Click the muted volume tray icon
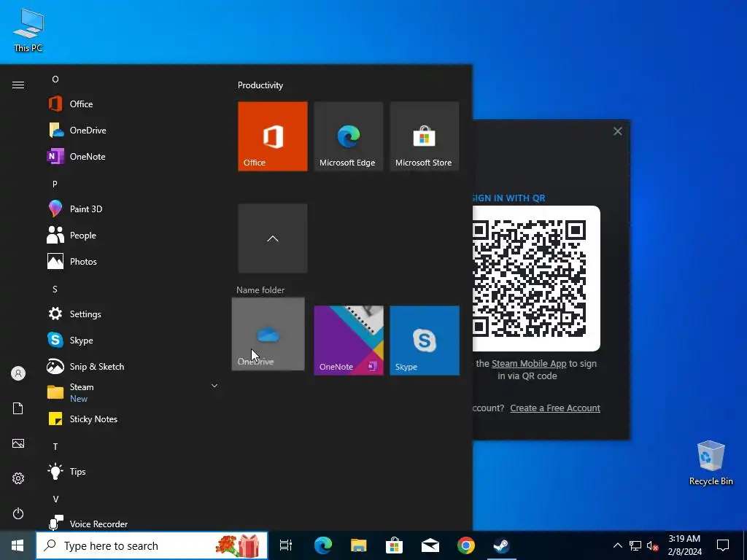This screenshot has width=747, height=560. pos(652,545)
